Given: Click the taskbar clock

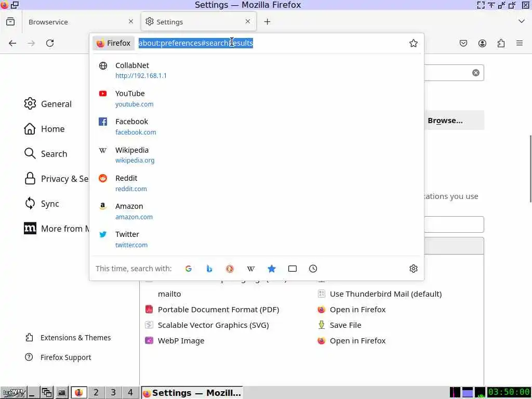Looking at the screenshot, I should 509,392.
